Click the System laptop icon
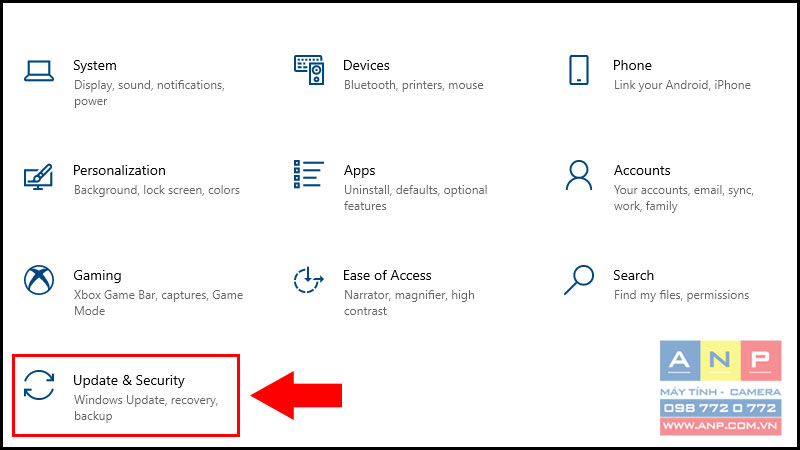The height and width of the screenshot is (450, 800). coord(39,71)
